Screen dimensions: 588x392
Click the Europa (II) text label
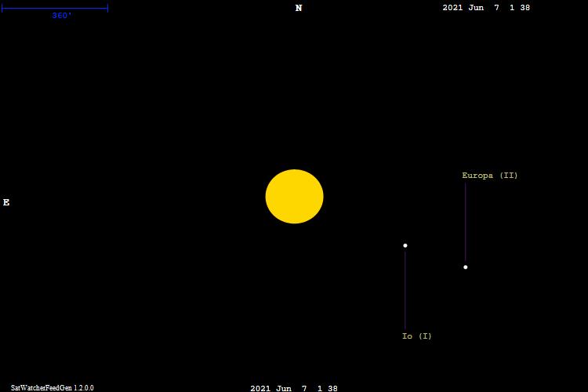(490, 176)
